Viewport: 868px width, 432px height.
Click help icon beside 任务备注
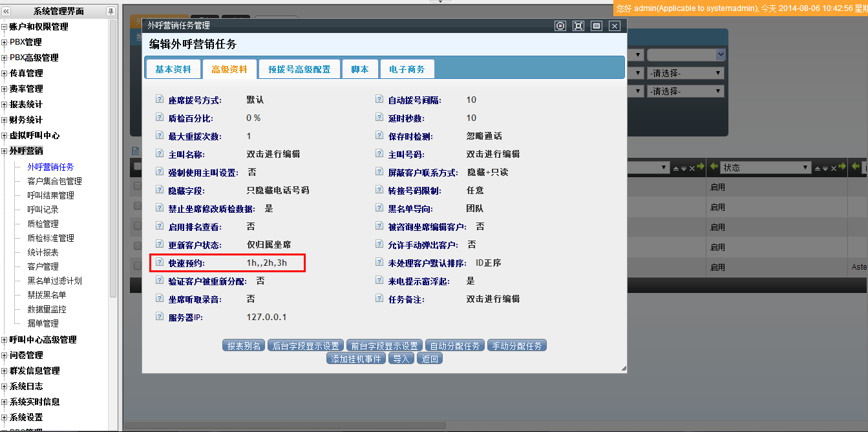coord(379,299)
